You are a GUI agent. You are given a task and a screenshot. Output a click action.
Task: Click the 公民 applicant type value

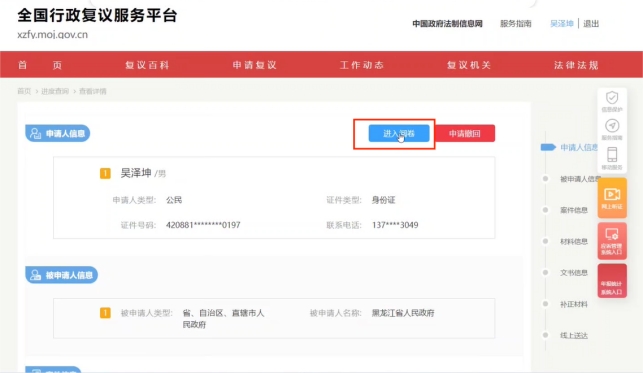tap(174, 200)
